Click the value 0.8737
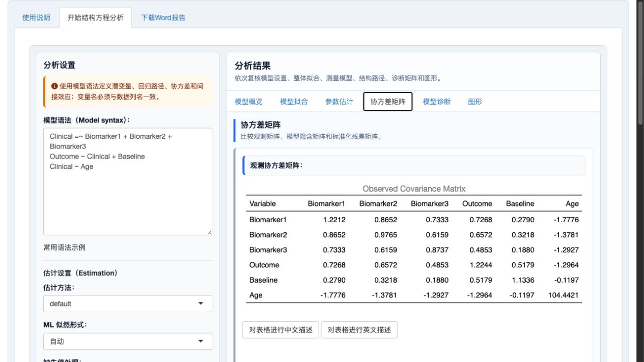This screenshot has height=362, width=644. tap(437, 250)
